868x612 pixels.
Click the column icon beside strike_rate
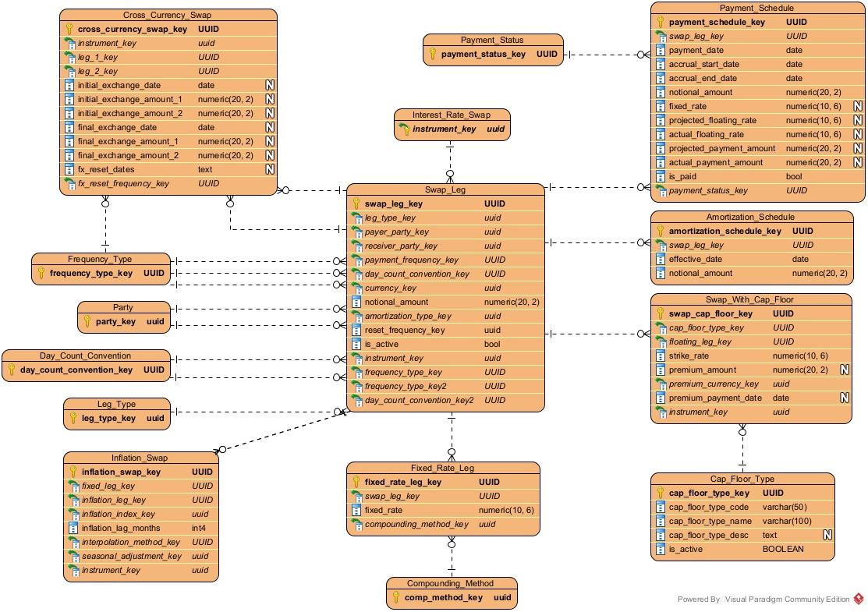(661, 356)
